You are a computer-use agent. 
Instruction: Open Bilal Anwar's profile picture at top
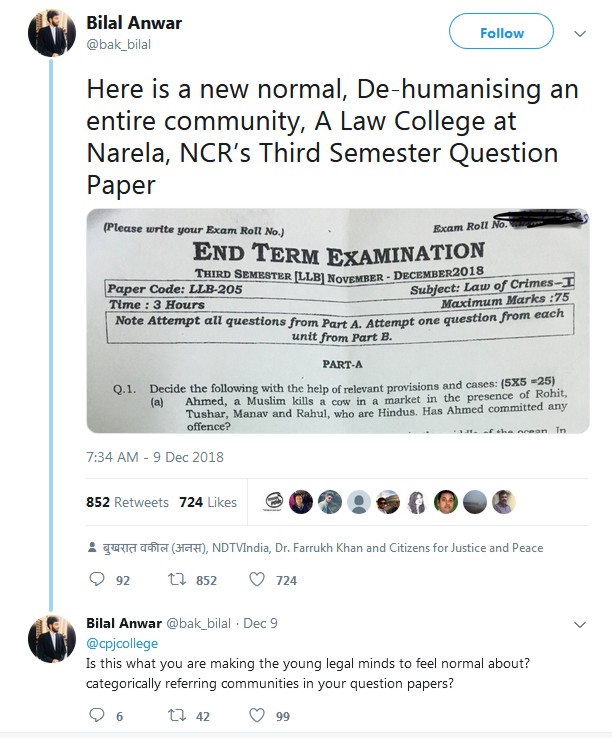[x=52, y=33]
